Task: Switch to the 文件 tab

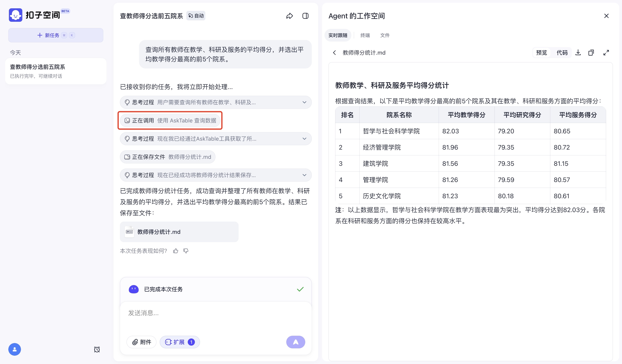Action: (385, 35)
